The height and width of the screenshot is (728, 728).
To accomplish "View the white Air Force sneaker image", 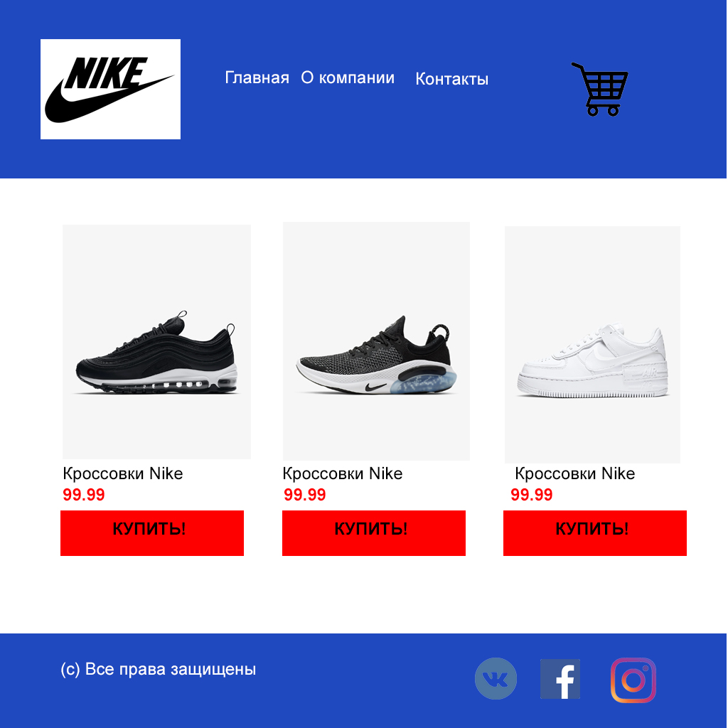I will point(592,345).
